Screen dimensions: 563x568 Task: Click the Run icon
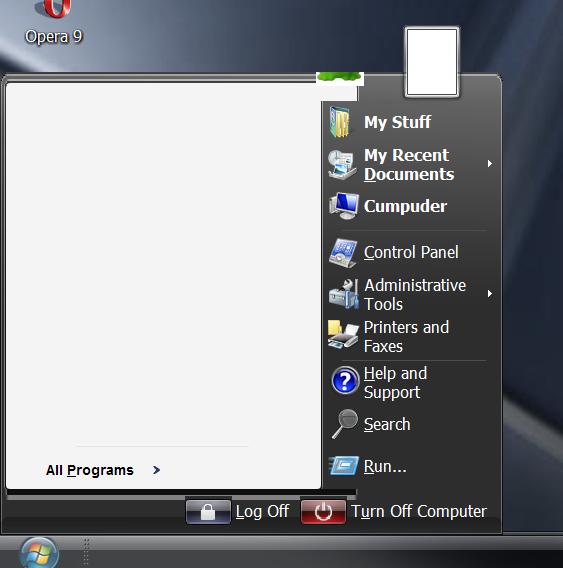coord(343,465)
